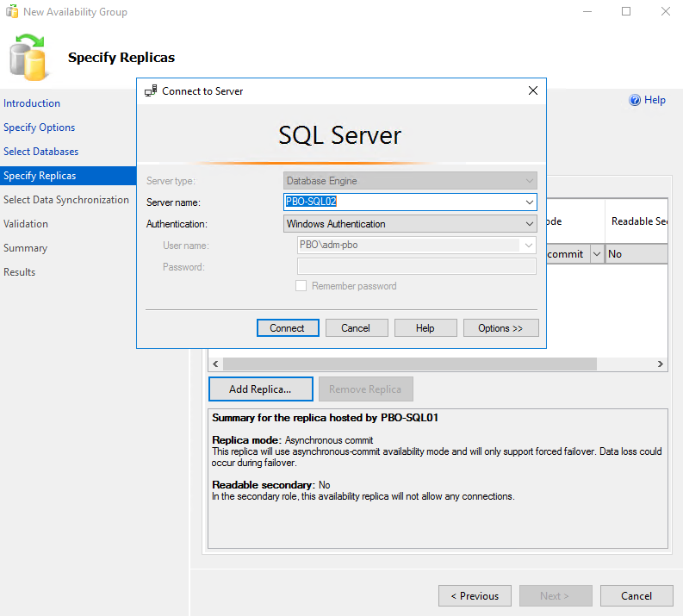This screenshot has height=616, width=683.
Task: Click the scrollbar left arrow
Action: (x=215, y=364)
